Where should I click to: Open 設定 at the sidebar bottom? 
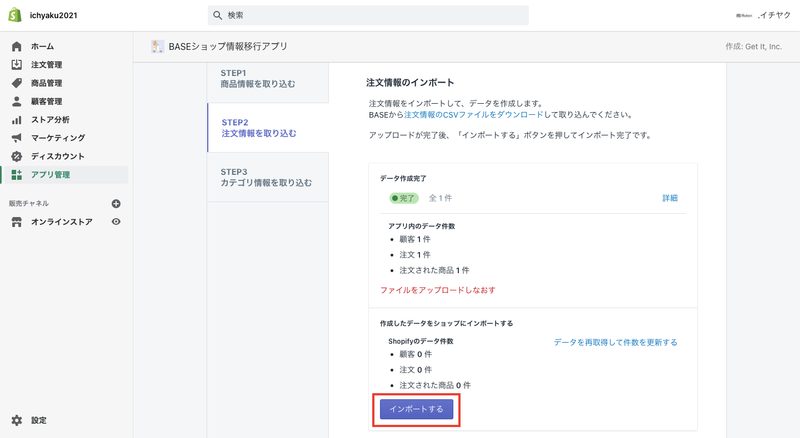coord(39,420)
